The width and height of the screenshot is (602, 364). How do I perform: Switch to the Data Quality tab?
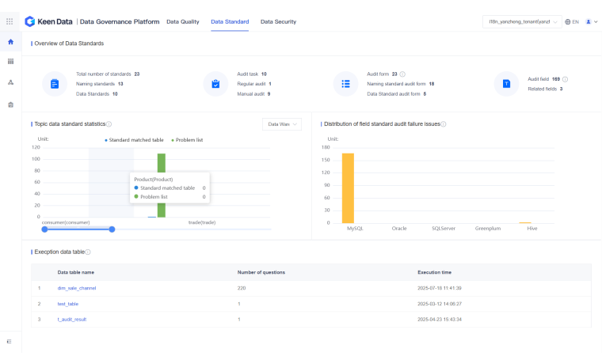coord(182,21)
